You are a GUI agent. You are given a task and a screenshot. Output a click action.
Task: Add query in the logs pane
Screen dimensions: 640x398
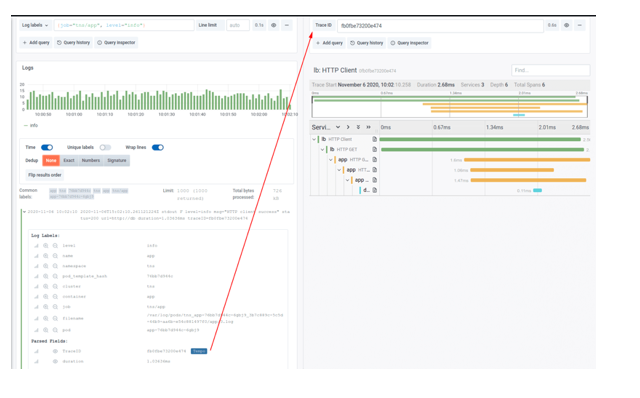(36, 42)
